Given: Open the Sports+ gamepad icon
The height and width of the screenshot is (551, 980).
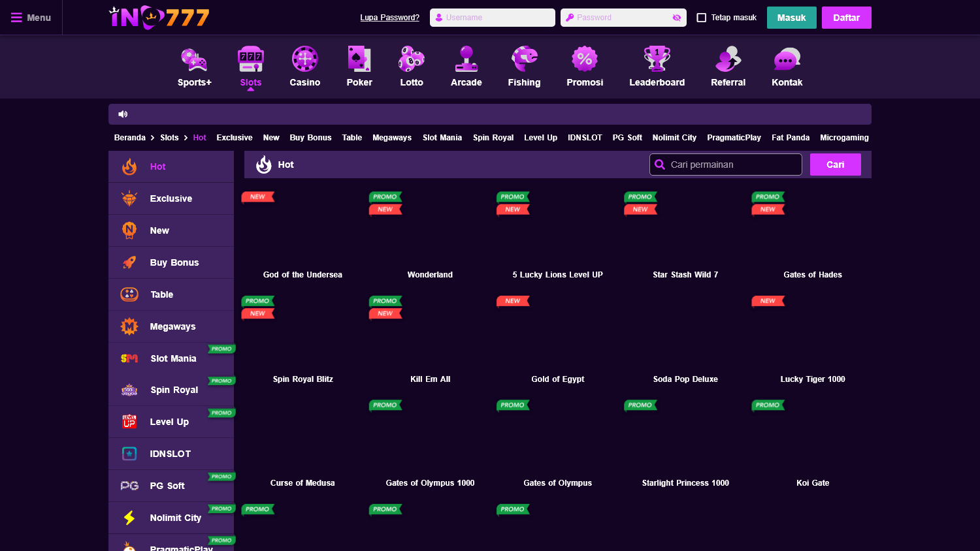Looking at the screenshot, I should pos(194,59).
